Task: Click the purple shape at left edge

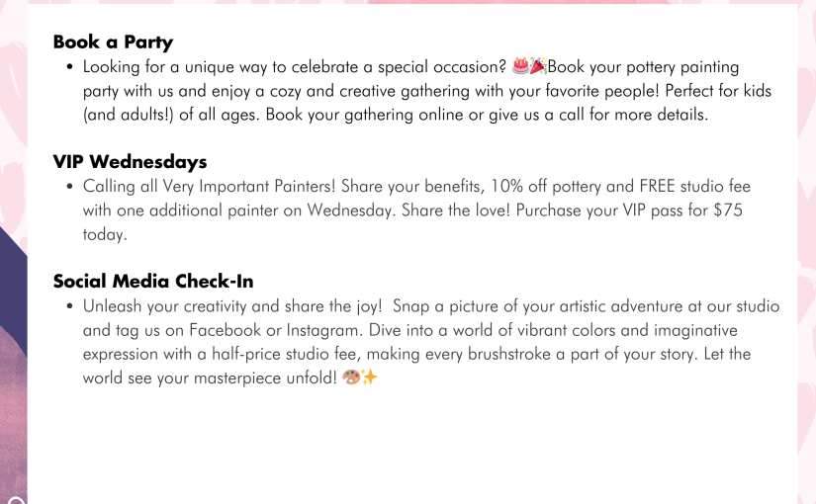Action: point(14,333)
